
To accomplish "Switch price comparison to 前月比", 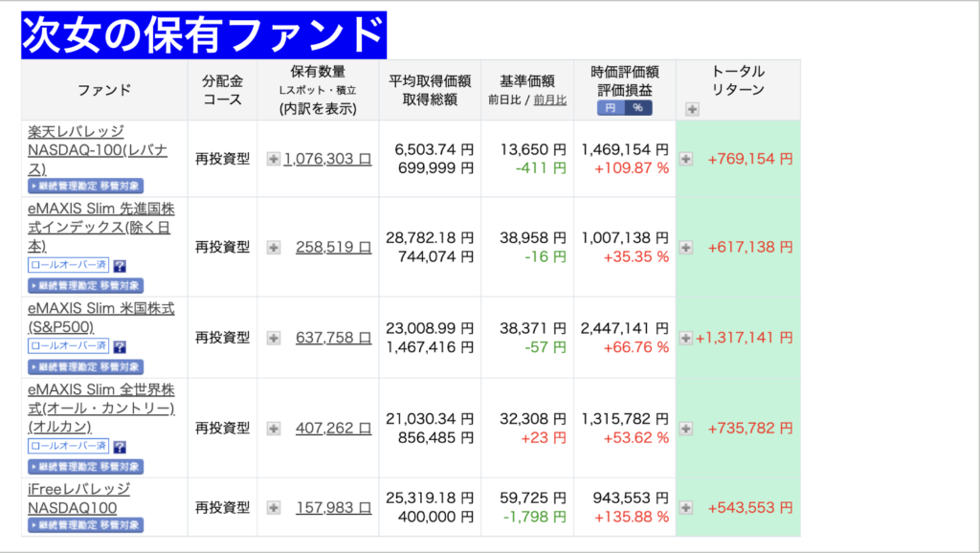I will point(550,100).
